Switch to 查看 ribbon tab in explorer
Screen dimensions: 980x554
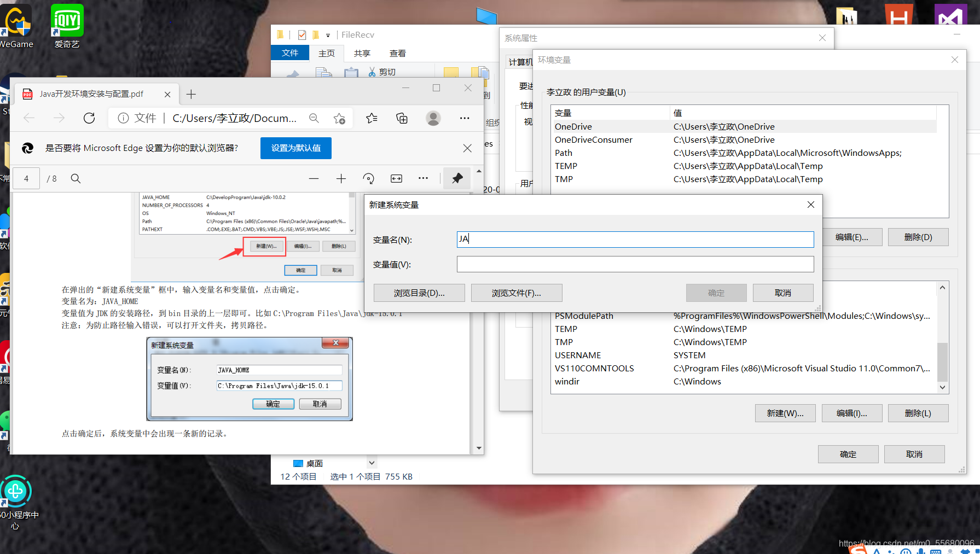coord(398,53)
